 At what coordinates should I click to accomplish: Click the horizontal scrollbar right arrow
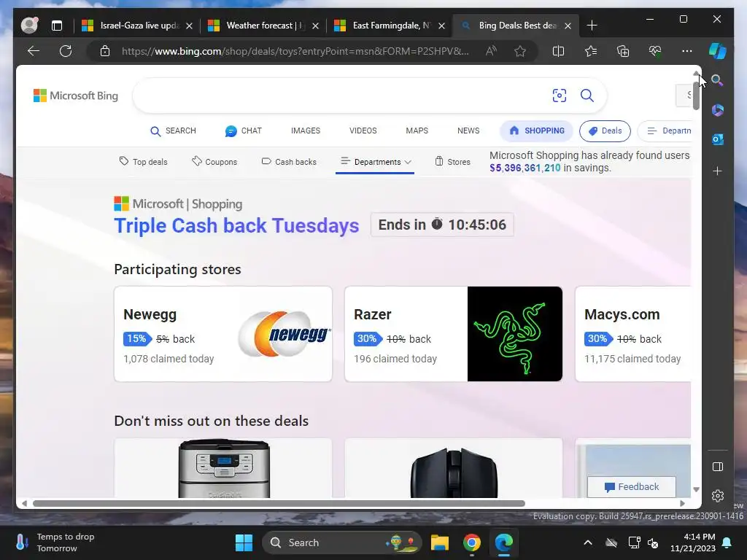[x=682, y=503]
